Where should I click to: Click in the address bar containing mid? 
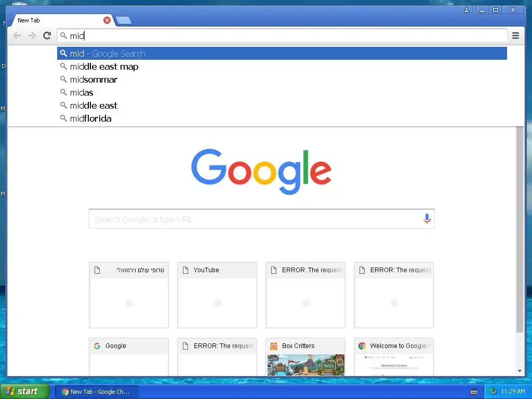pos(282,36)
